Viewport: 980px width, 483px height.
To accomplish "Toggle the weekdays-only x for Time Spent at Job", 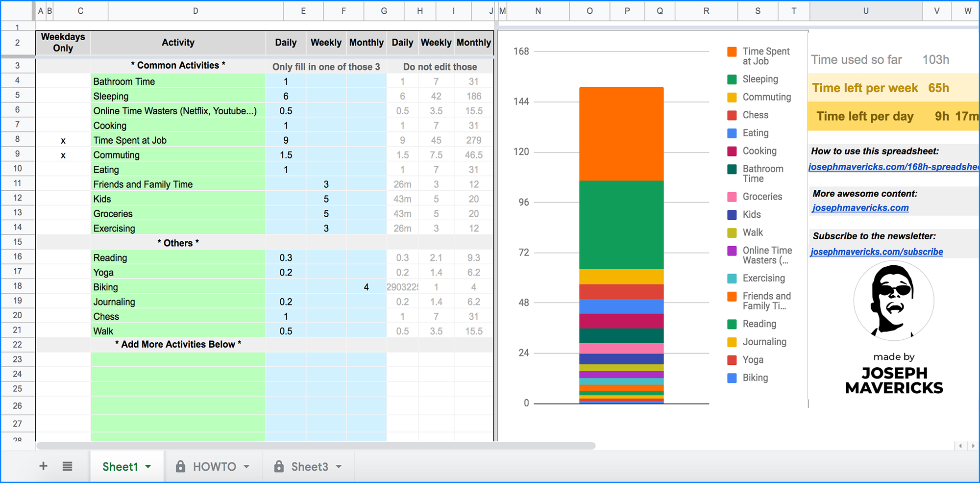I will coord(63,140).
